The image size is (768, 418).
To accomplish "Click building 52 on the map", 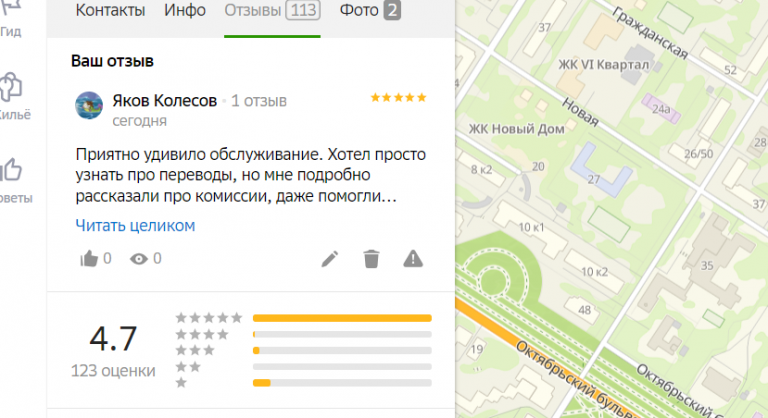I will click(730, 70).
